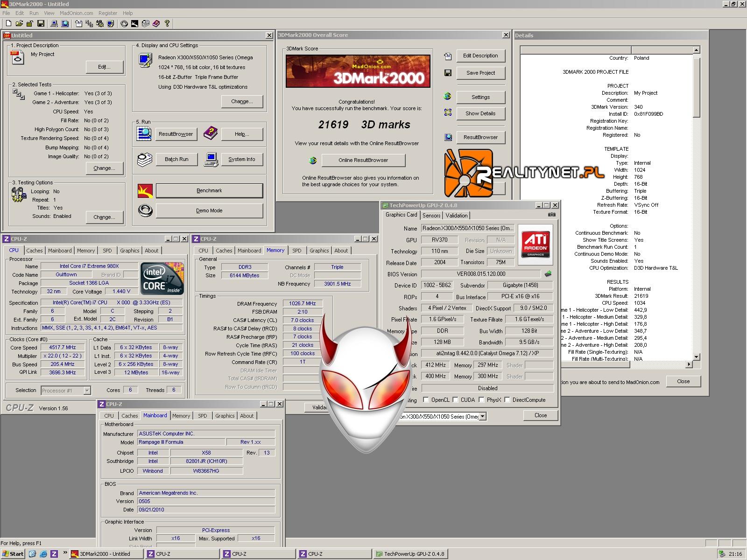747x560 pixels.
Task: Click Edit in the Project Description group
Action: click(105, 67)
